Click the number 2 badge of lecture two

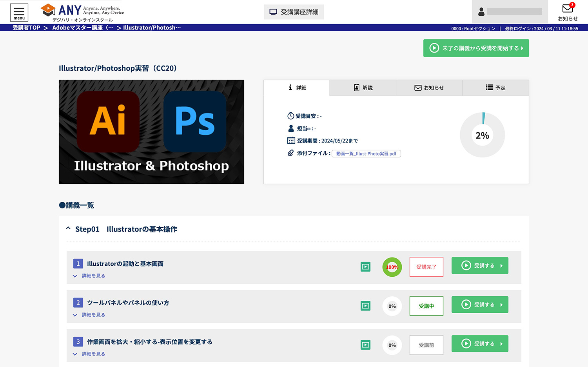[x=78, y=303]
